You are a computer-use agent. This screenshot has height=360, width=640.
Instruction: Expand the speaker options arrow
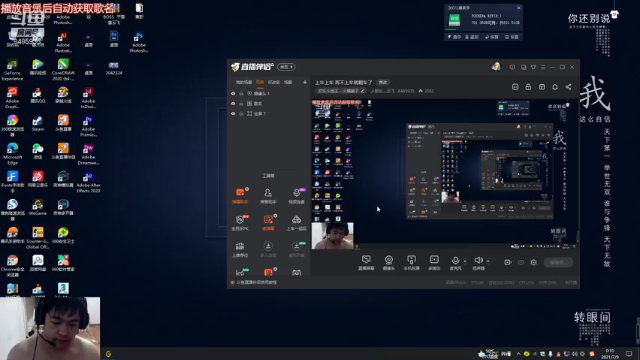pos(488,261)
